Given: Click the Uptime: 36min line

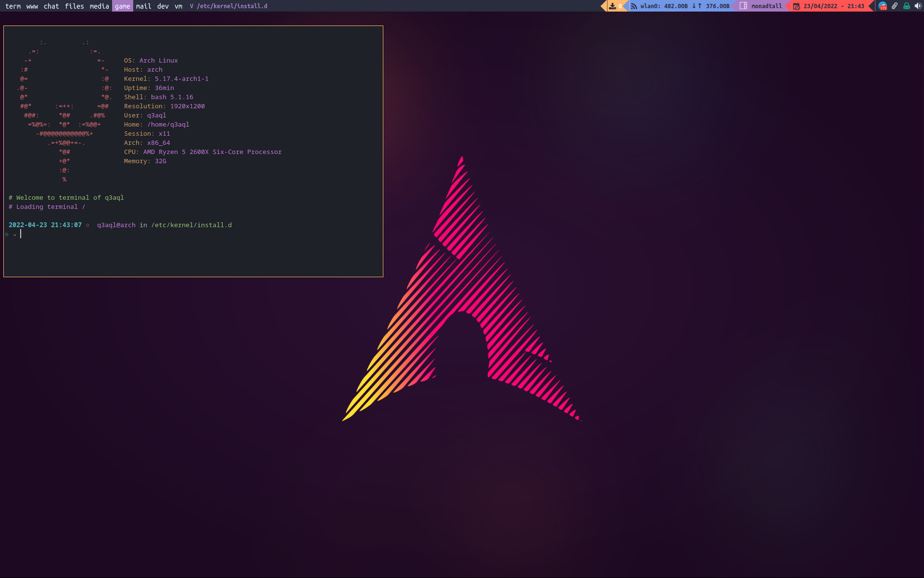Looking at the screenshot, I should 149,88.
